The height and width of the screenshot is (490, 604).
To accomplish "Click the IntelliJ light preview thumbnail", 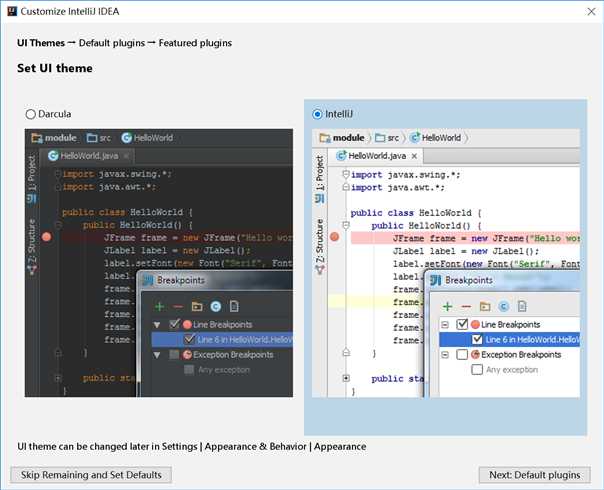I will point(446,263).
